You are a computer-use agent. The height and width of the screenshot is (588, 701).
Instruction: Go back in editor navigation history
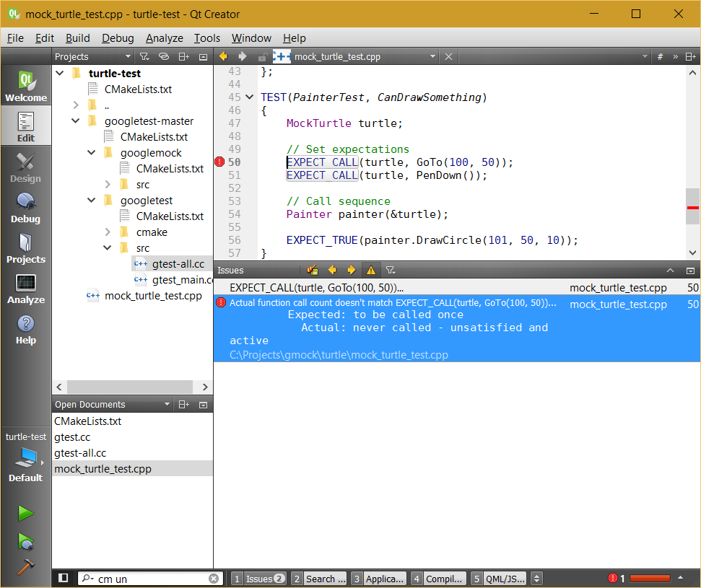[223, 56]
